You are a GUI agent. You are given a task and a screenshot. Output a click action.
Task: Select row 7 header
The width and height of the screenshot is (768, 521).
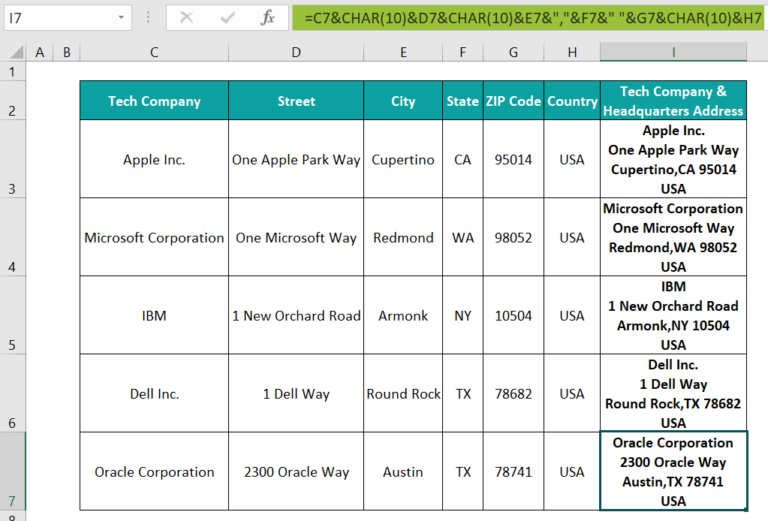tap(12, 472)
